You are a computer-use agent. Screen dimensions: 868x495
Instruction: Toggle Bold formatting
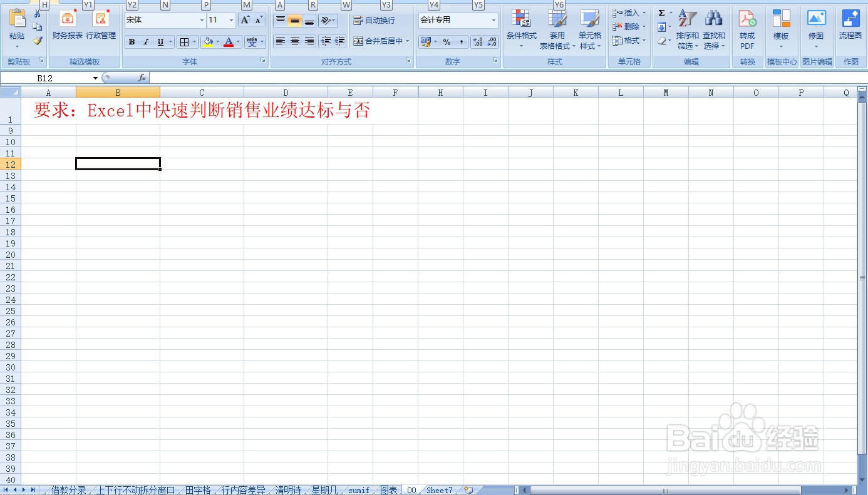point(132,42)
